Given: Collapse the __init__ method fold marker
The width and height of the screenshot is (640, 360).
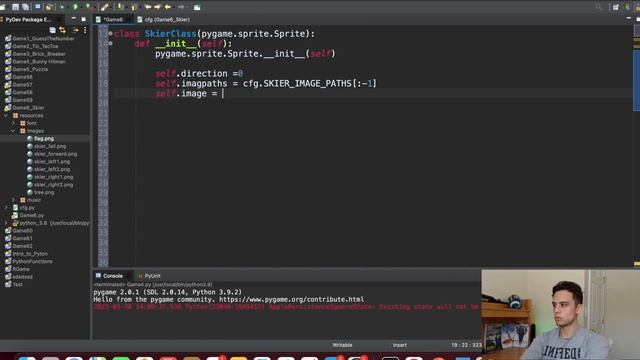Looking at the screenshot, I should point(110,43).
